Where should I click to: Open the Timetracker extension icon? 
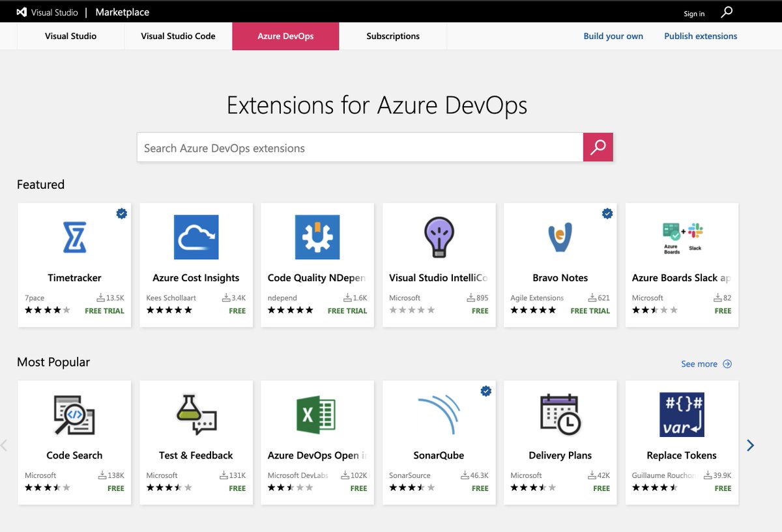(74, 237)
